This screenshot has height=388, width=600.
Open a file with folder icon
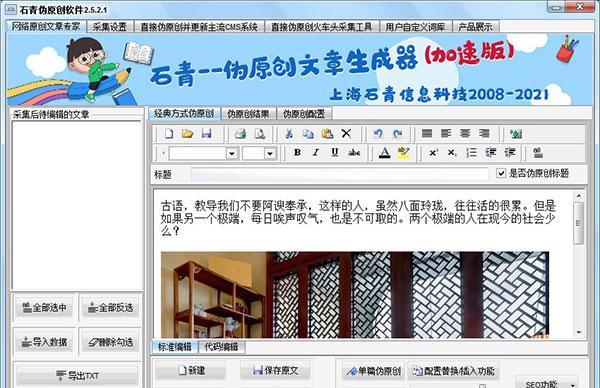(188, 134)
